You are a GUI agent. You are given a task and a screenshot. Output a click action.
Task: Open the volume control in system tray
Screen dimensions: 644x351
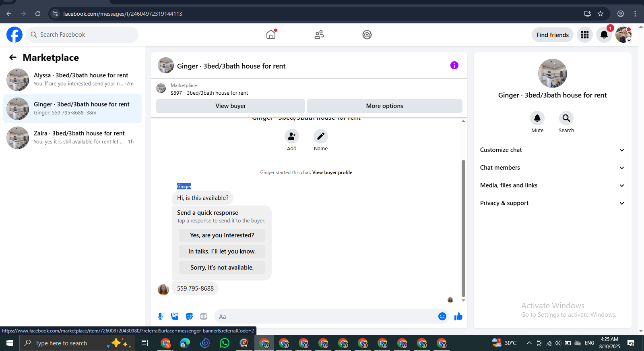click(x=558, y=343)
